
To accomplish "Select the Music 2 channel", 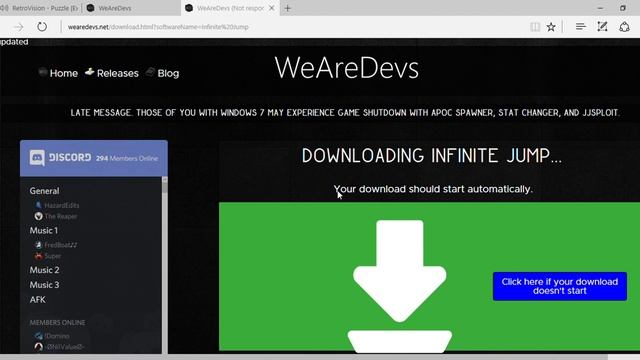I will click(44, 270).
